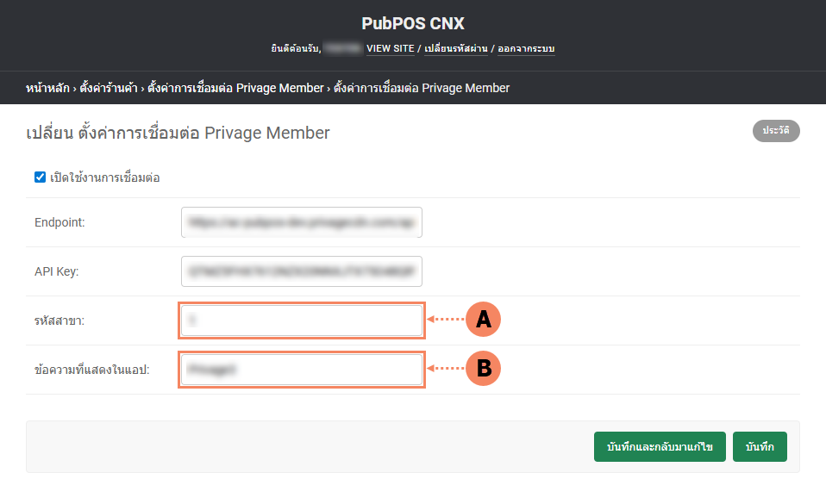Click into the Endpoint input field

[302, 222]
